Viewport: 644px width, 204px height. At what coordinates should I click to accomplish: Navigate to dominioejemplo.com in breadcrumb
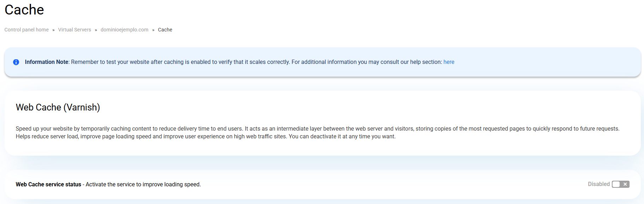pos(124,30)
